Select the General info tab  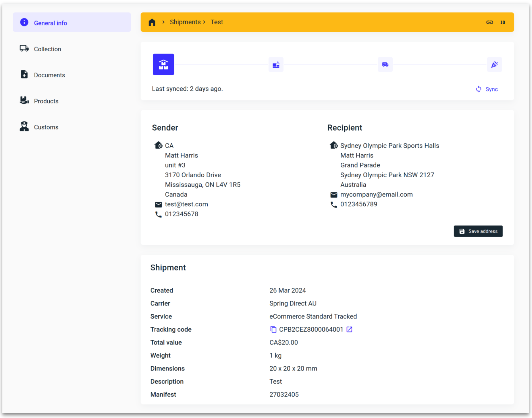click(50, 23)
